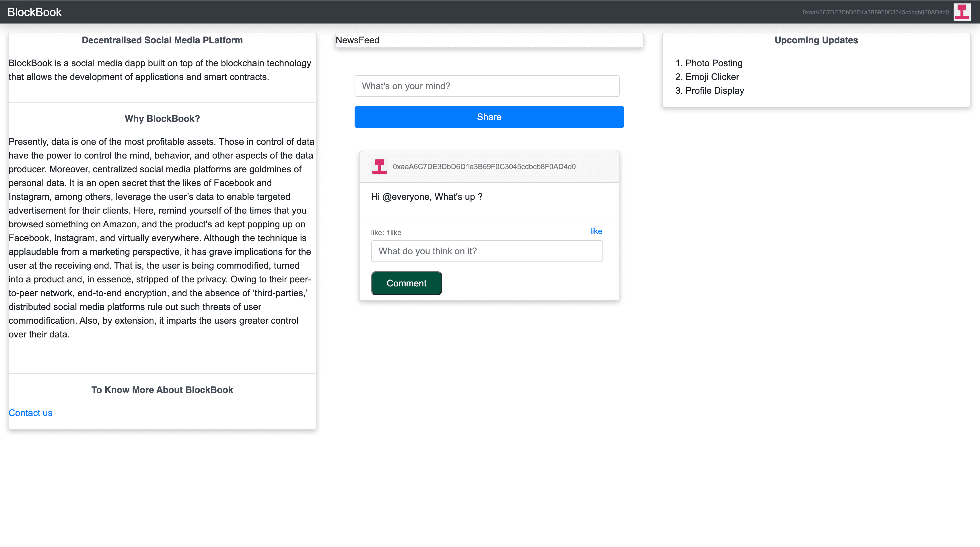Focus the "What's on your mind?" input
Screen dimensions: 980x547
487,86
